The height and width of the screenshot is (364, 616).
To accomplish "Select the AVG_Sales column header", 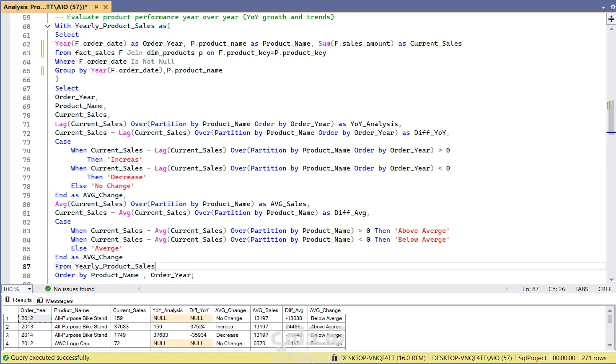I will tap(267, 310).
